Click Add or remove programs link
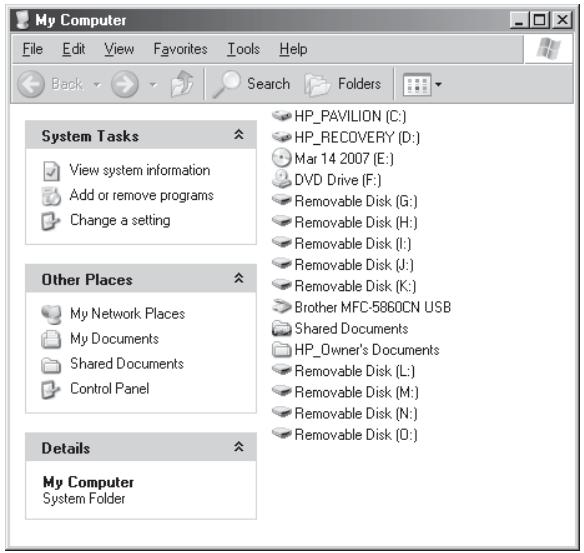 (142, 195)
